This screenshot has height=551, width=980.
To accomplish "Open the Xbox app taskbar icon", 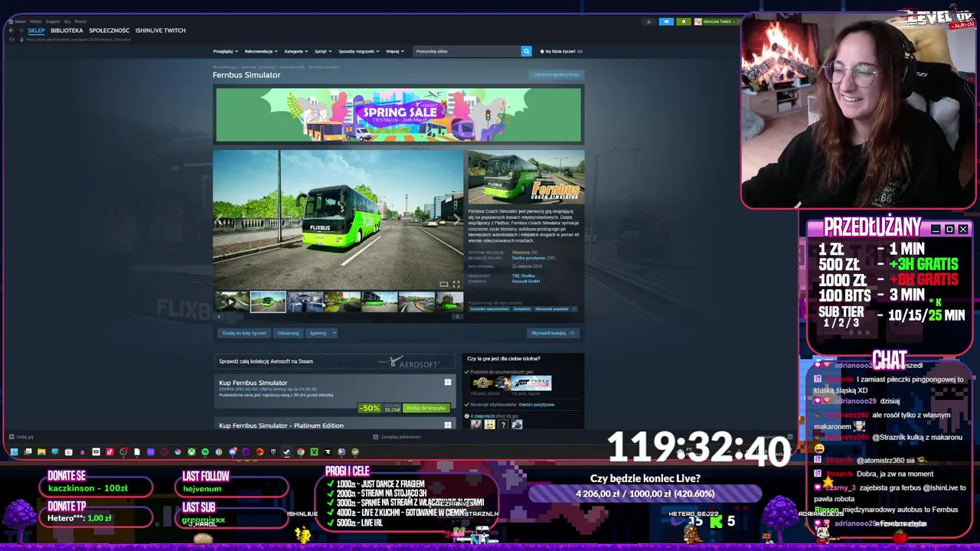I will coord(191,452).
